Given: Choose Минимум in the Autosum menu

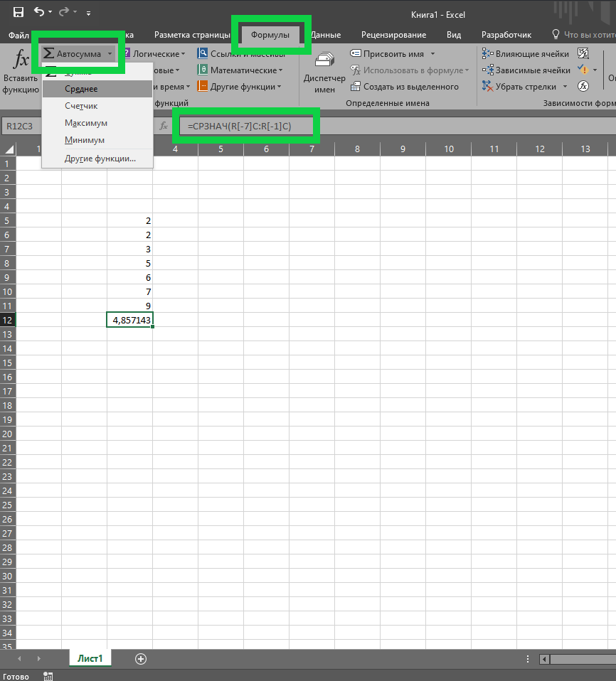Looking at the screenshot, I should click(84, 140).
